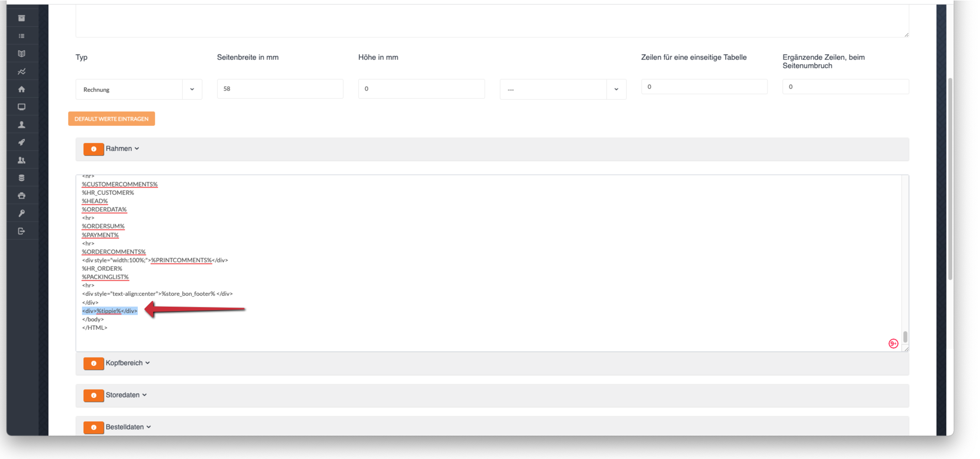
Task: Click the red 9+ badge in editor
Action: click(893, 344)
